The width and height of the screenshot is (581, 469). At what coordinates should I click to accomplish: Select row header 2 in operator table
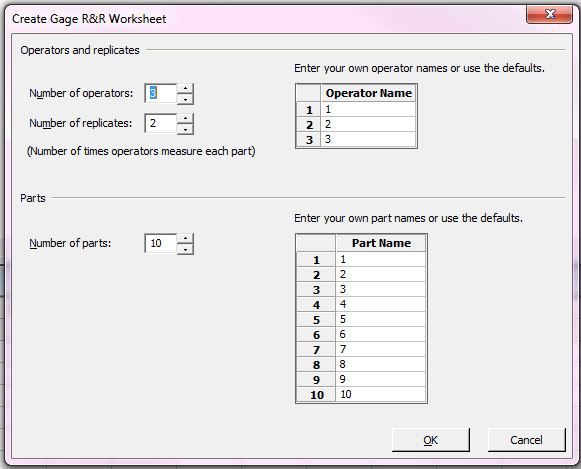309,125
